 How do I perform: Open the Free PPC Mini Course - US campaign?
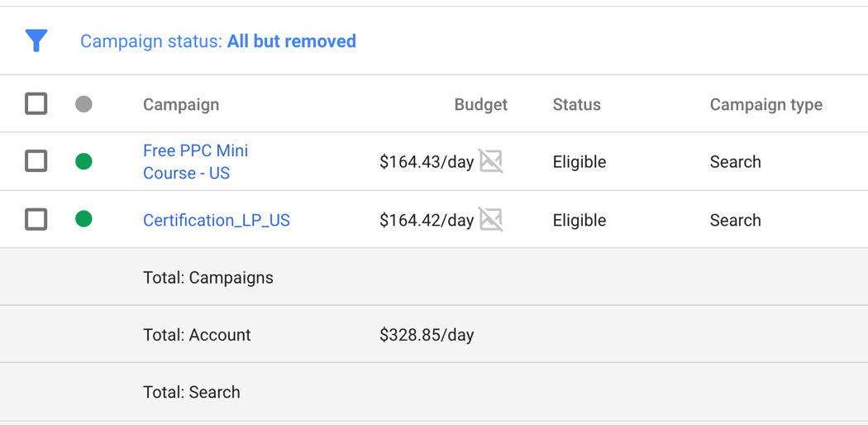pyautogui.click(x=195, y=161)
